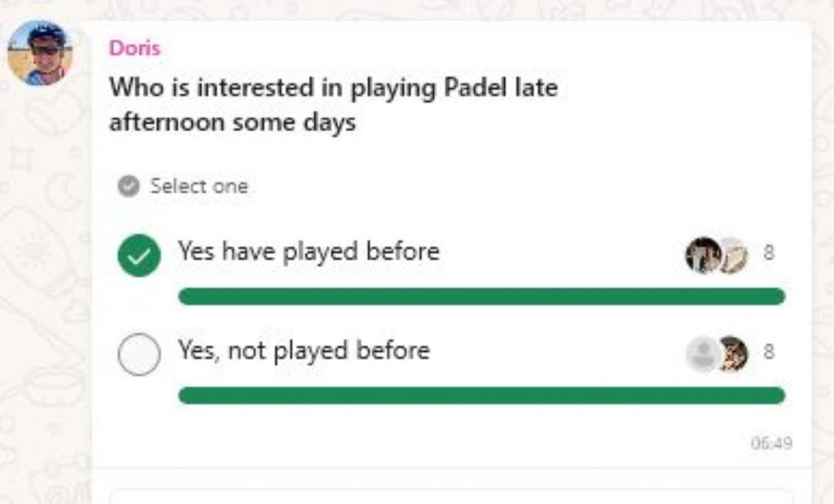Click the 06:49 message timestamp

[x=770, y=444]
